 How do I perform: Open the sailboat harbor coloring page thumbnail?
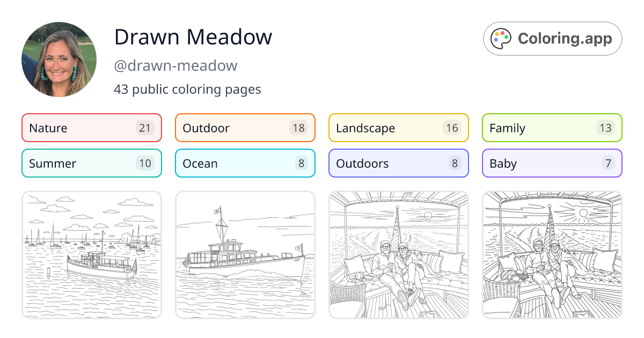[91, 254]
